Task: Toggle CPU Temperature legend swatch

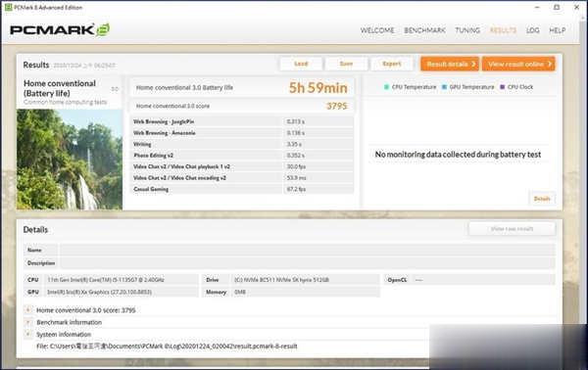Action: (386, 87)
